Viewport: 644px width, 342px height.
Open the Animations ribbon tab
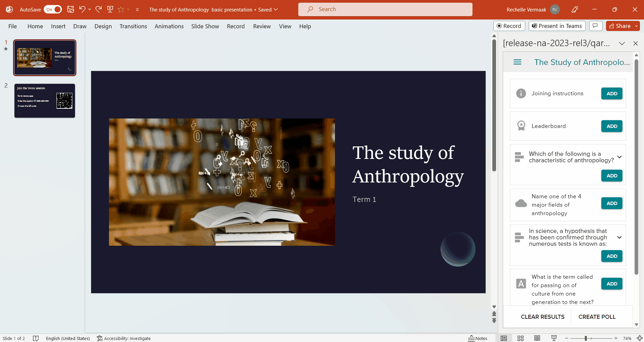[x=169, y=26]
